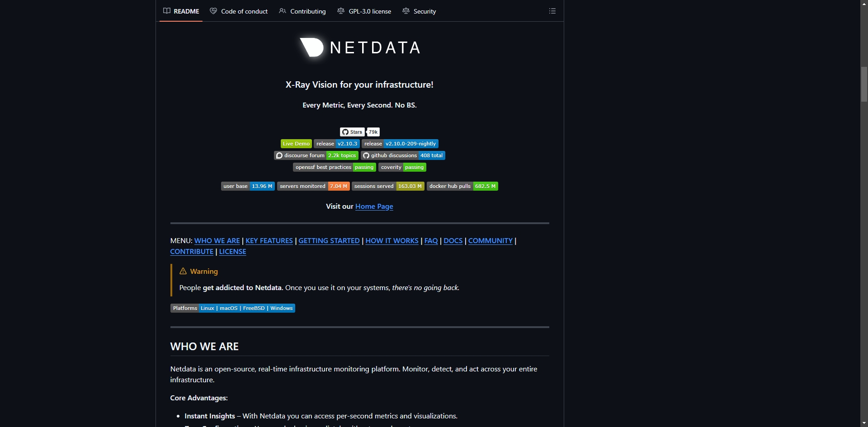Jump to HOW IT WORKS menu link
The width and height of the screenshot is (868, 427).
point(392,241)
